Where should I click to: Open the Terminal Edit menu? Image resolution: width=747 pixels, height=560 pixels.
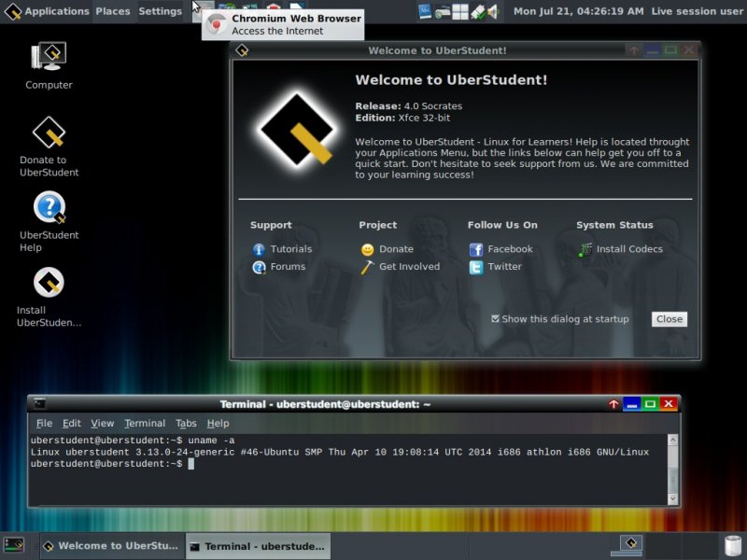pyautogui.click(x=72, y=423)
